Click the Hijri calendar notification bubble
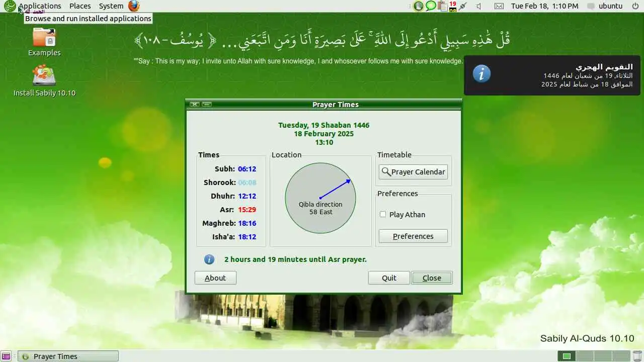This screenshot has height=362, width=644. pyautogui.click(x=552, y=75)
